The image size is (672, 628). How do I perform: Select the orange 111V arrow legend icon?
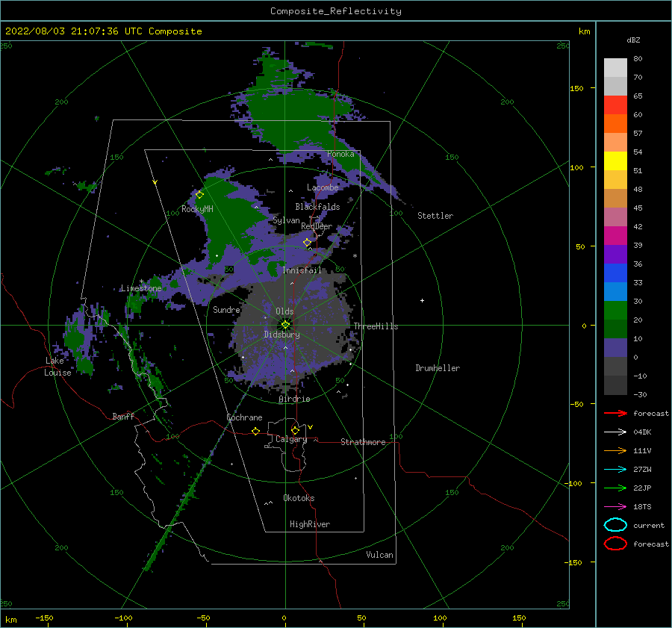click(615, 450)
